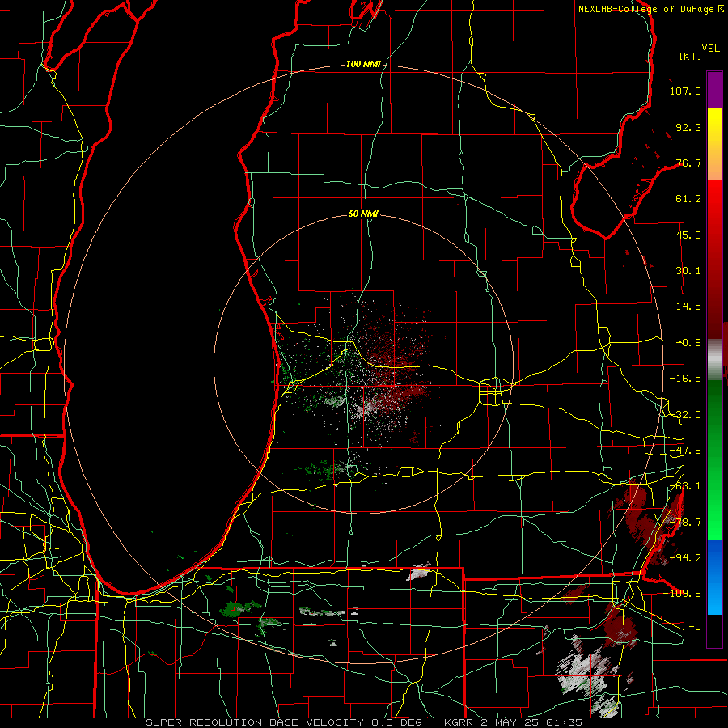Screen dimensions: 728x728
Task: Select the -0.9 velocity scale value
Action: (688, 343)
